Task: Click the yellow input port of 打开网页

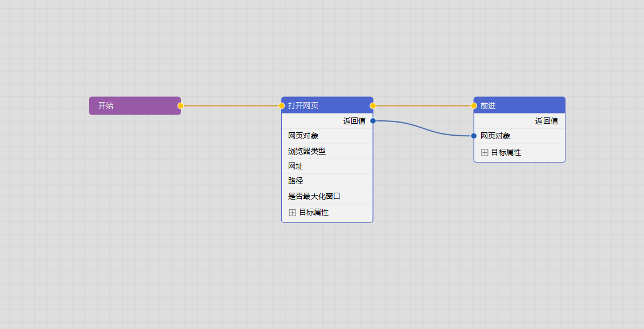Action: [282, 105]
